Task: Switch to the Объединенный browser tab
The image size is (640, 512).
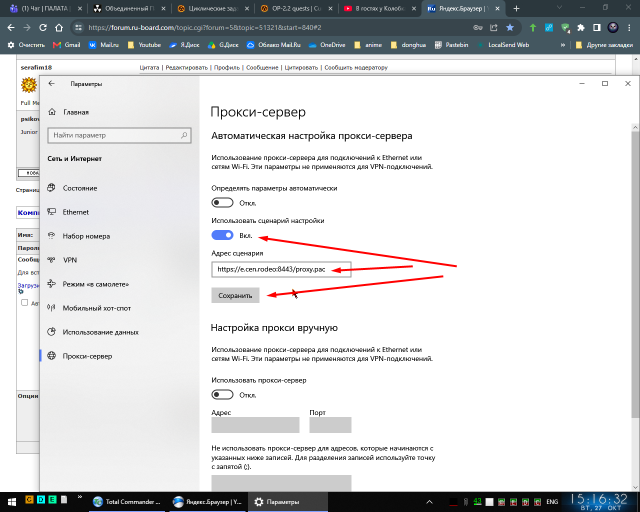Action: [x=129, y=8]
